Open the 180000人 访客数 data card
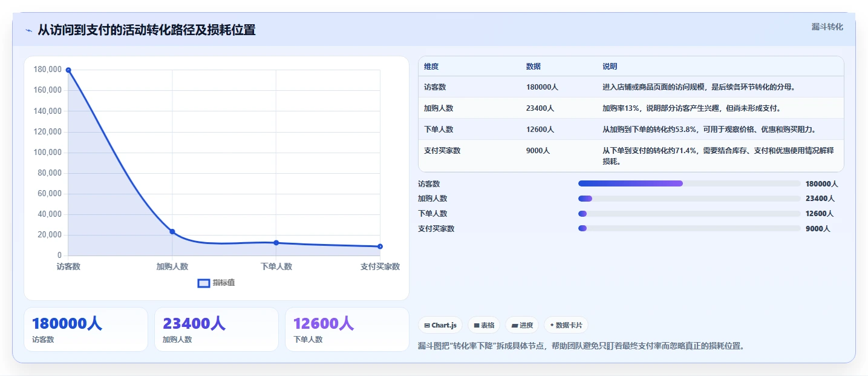The width and height of the screenshot is (868, 376). [86, 329]
